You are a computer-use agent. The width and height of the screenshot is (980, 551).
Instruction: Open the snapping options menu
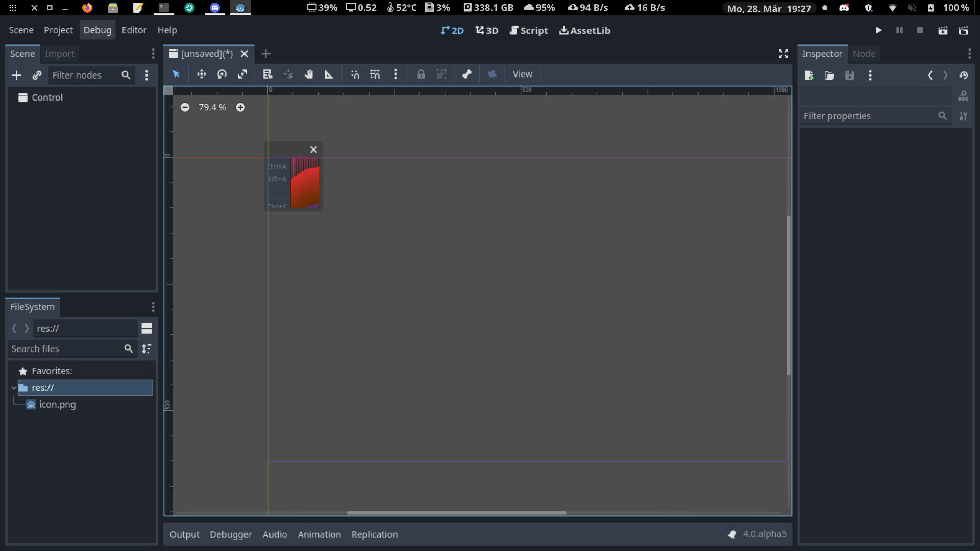click(396, 74)
